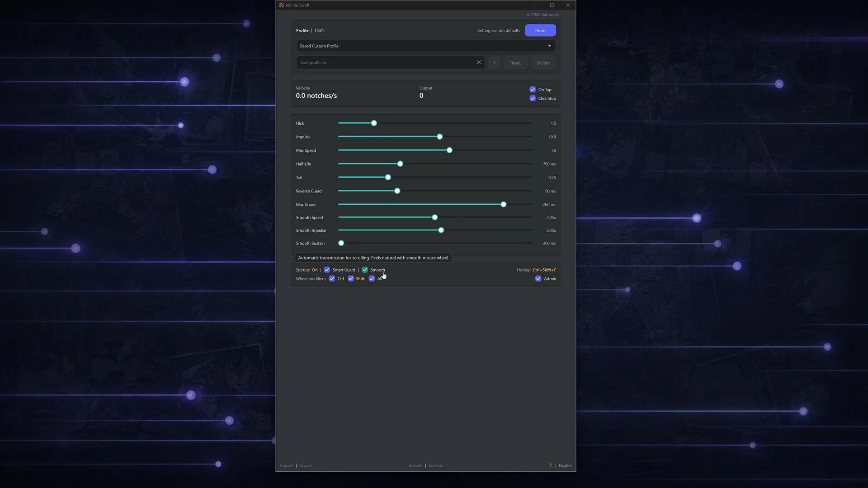
Task: Open help via the question mark icon
Action: pos(550,465)
